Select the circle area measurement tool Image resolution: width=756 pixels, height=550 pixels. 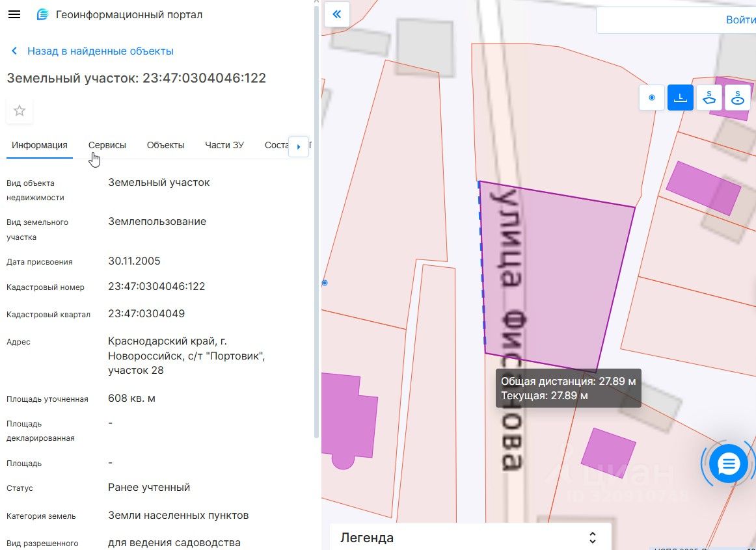[738, 98]
